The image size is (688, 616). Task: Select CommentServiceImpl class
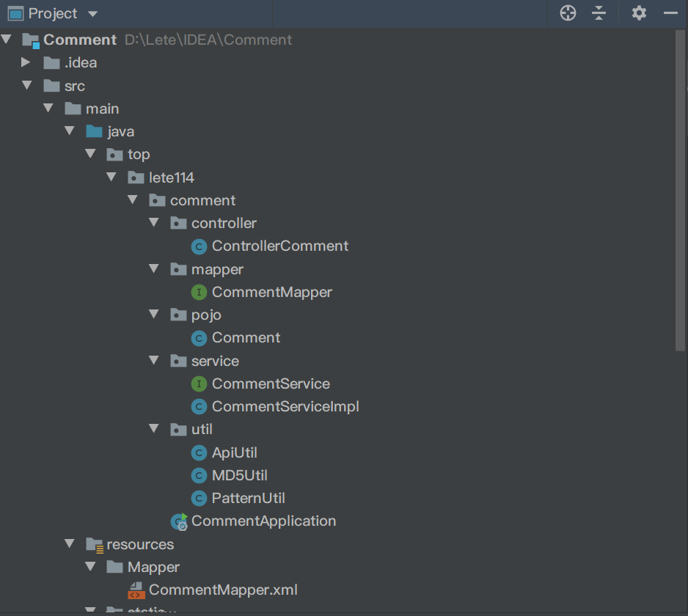point(285,406)
